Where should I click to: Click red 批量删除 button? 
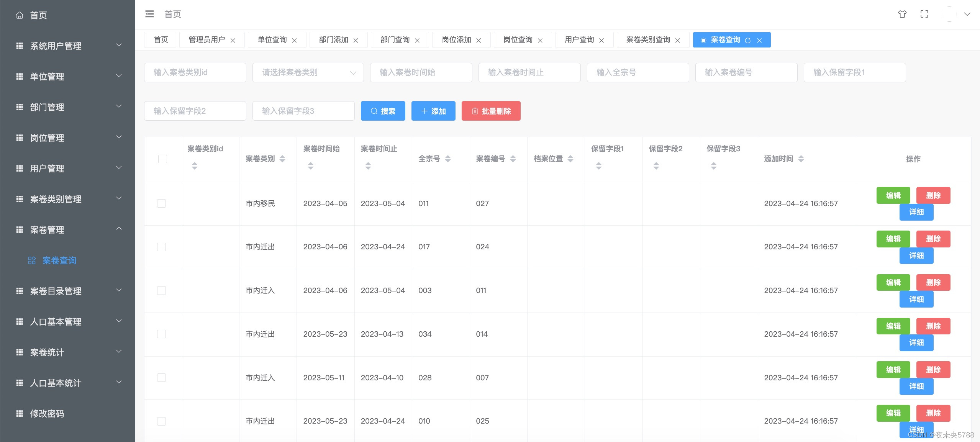[491, 111]
